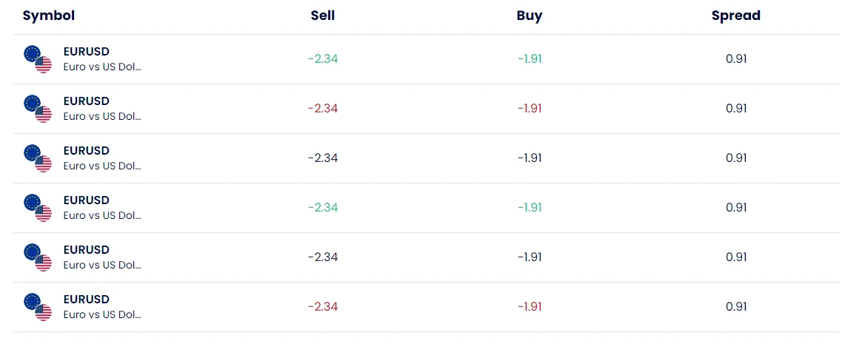868x344 pixels.
Task: Click the EUR/USD flag icon in second row
Action: point(38,109)
